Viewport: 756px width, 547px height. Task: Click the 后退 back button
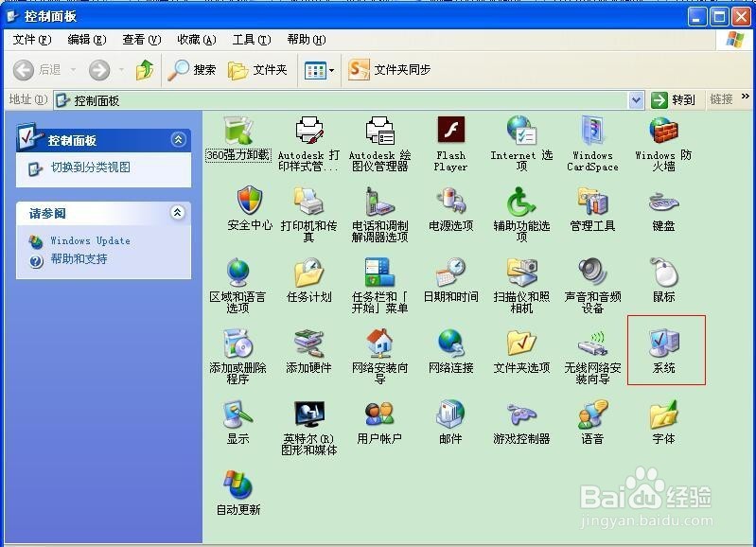pos(37,70)
